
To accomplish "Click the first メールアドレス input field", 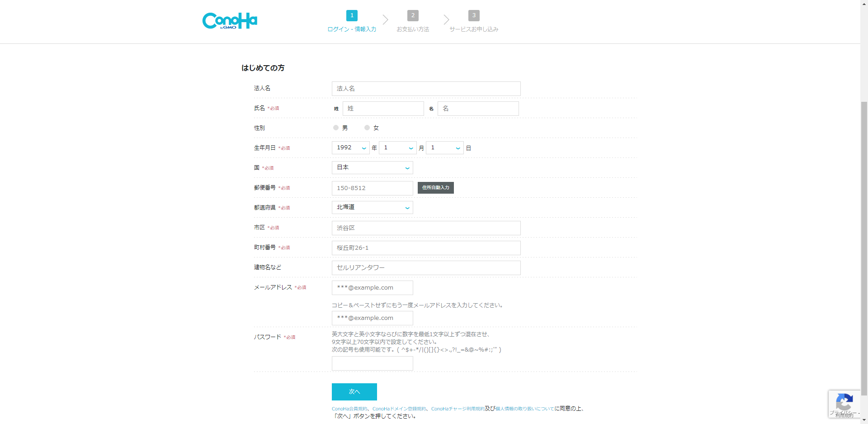I will 373,288.
